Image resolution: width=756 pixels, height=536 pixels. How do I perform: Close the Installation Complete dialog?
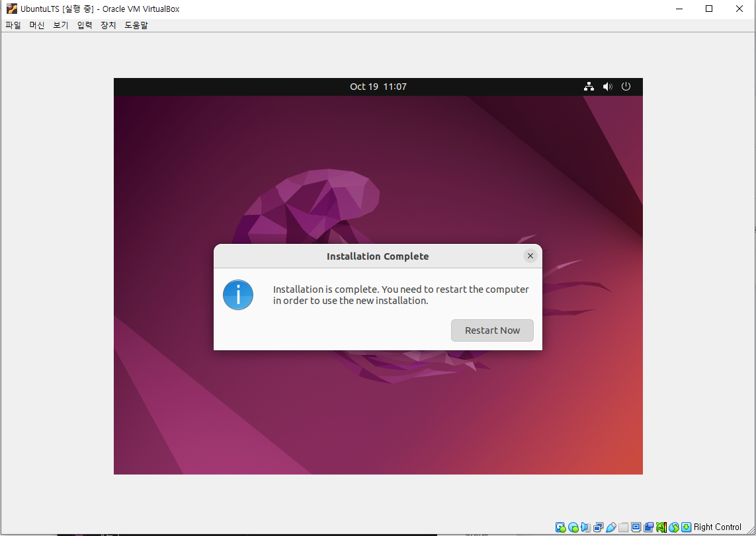(x=530, y=256)
